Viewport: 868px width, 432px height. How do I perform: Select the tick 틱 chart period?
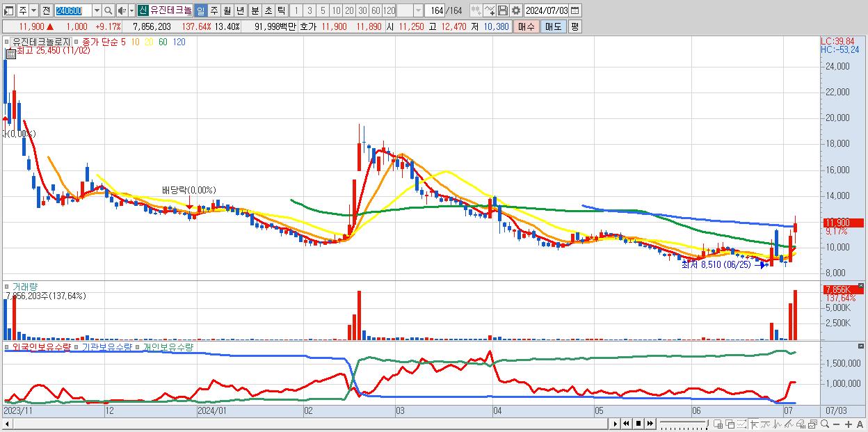[x=281, y=10]
